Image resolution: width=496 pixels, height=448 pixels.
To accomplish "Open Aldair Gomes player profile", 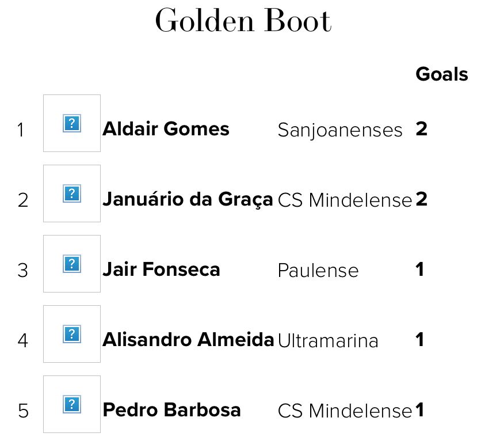I will tap(166, 129).
